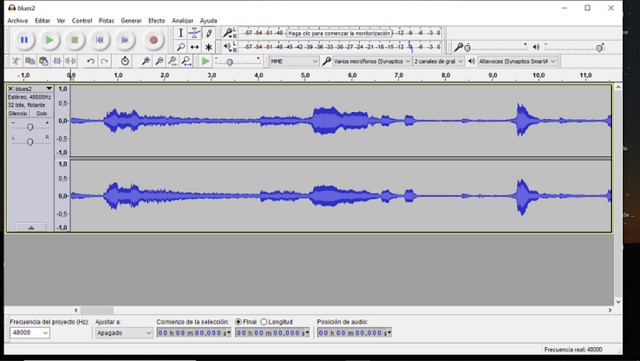The width and height of the screenshot is (640, 361).
Task: Open the MME audio host dropdown
Action: click(294, 61)
